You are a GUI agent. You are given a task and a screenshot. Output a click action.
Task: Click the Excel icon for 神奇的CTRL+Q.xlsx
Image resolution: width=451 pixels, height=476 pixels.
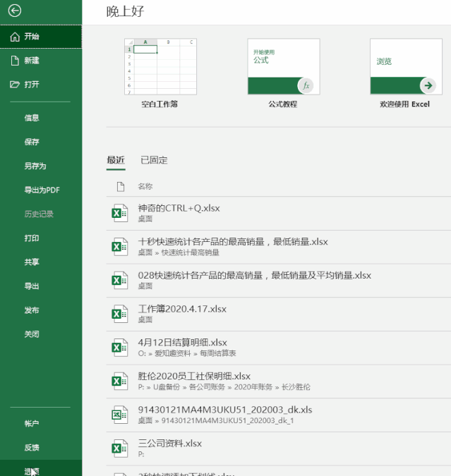pyautogui.click(x=119, y=213)
